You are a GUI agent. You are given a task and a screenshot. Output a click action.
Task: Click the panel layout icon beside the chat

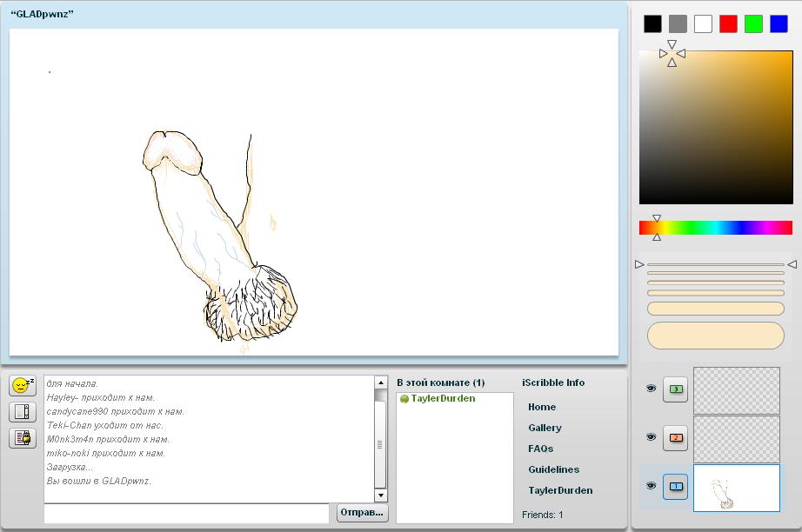point(23,412)
